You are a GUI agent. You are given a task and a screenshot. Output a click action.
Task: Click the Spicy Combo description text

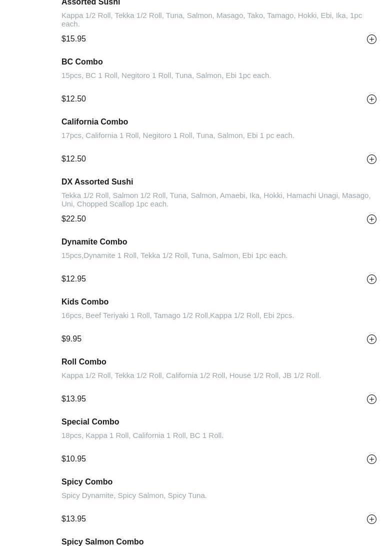[x=134, y=495]
